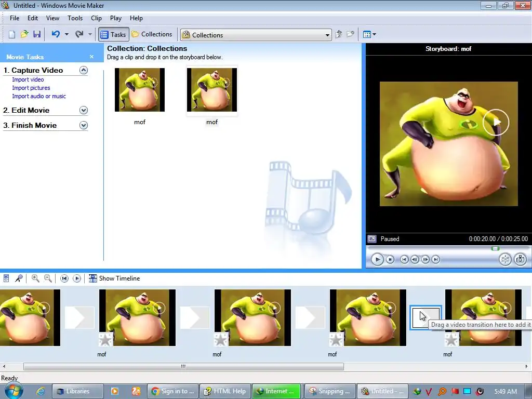The width and height of the screenshot is (532, 399).
Task: Click the storyboard transition cell before the fourth clip
Action: 310,317
